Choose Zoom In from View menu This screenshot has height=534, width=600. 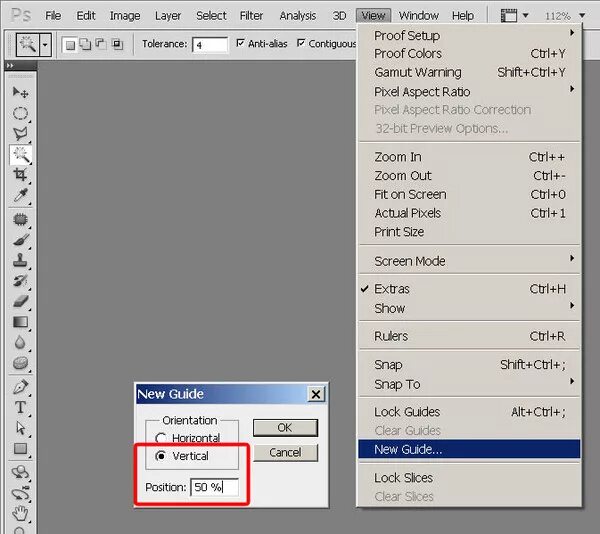coord(469,157)
